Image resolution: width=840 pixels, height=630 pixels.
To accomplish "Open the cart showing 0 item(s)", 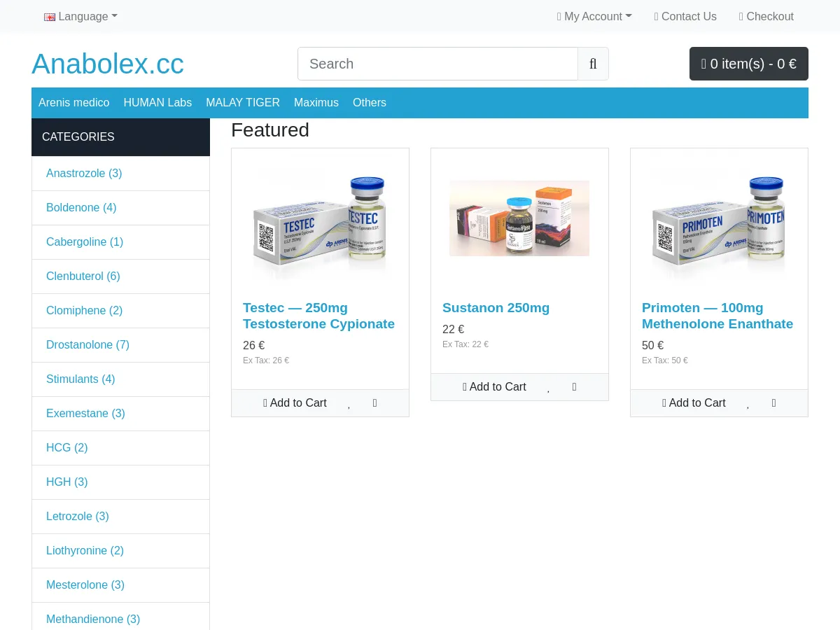I will point(748,64).
